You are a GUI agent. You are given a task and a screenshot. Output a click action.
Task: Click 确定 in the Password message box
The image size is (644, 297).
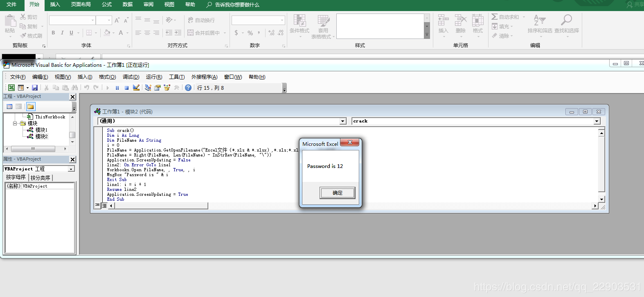coord(338,193)
